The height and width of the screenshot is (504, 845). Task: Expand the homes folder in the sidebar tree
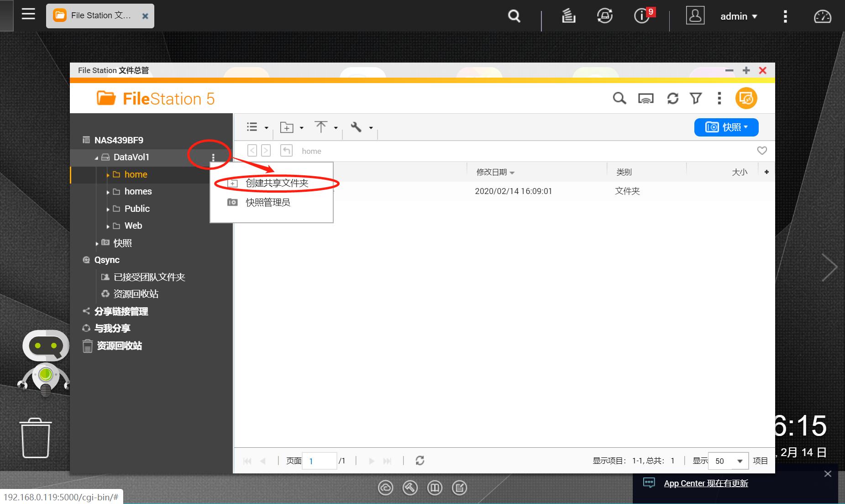[108, 191]
